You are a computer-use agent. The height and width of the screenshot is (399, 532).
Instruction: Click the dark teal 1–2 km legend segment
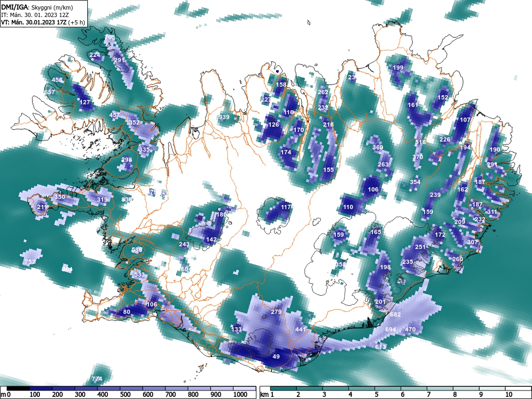[x=284, y=388]
